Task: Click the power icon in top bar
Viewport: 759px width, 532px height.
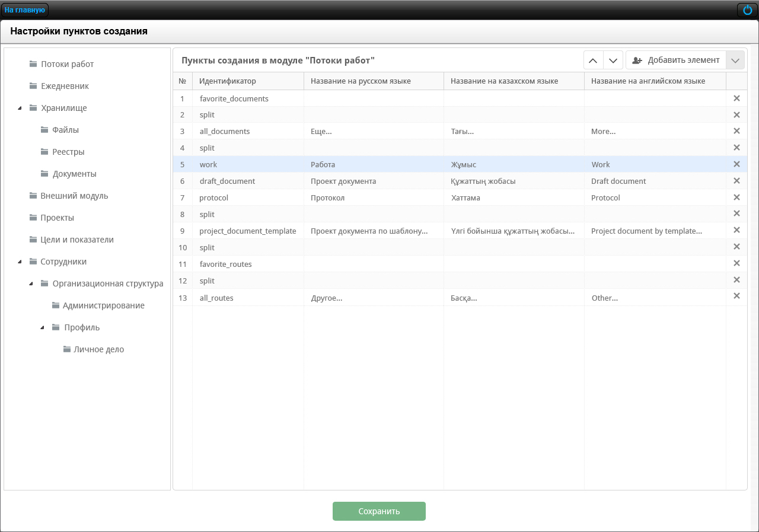Action: point(747,10)
